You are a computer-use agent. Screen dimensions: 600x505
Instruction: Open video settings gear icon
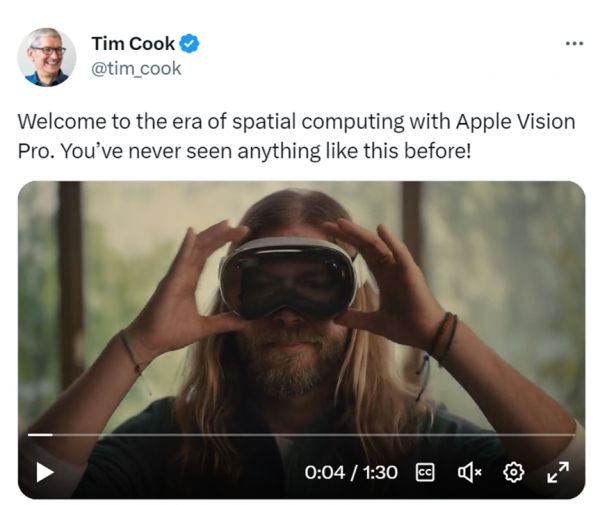514,471
